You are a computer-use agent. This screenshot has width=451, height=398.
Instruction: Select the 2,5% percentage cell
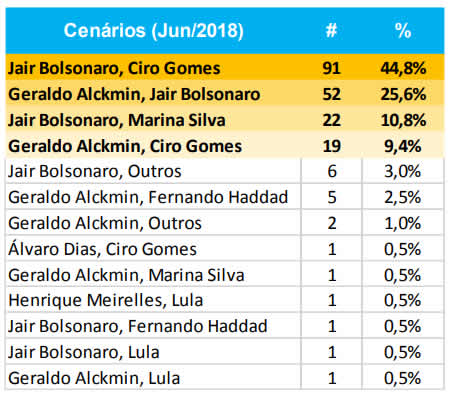(403, 197)
